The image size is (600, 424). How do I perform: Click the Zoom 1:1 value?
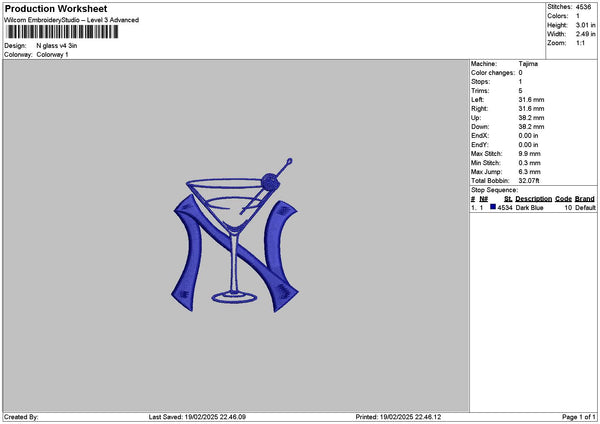[x=580, y=43]
